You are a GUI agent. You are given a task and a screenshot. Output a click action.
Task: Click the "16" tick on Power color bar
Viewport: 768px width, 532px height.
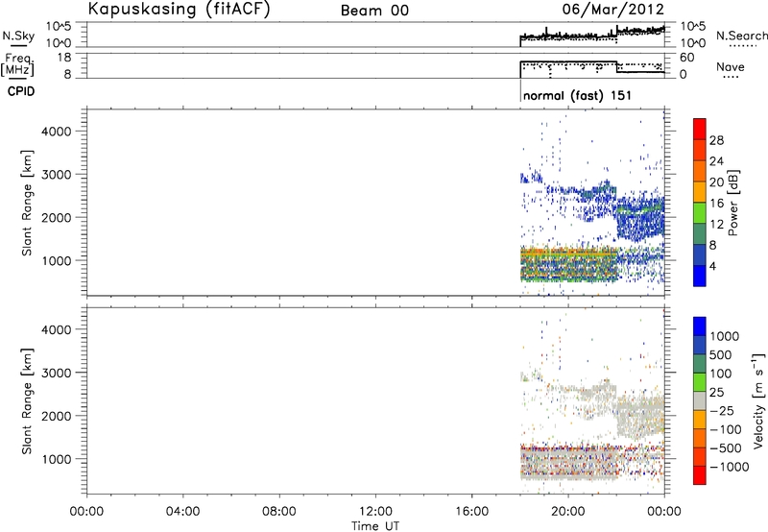[x=716, y=204]
